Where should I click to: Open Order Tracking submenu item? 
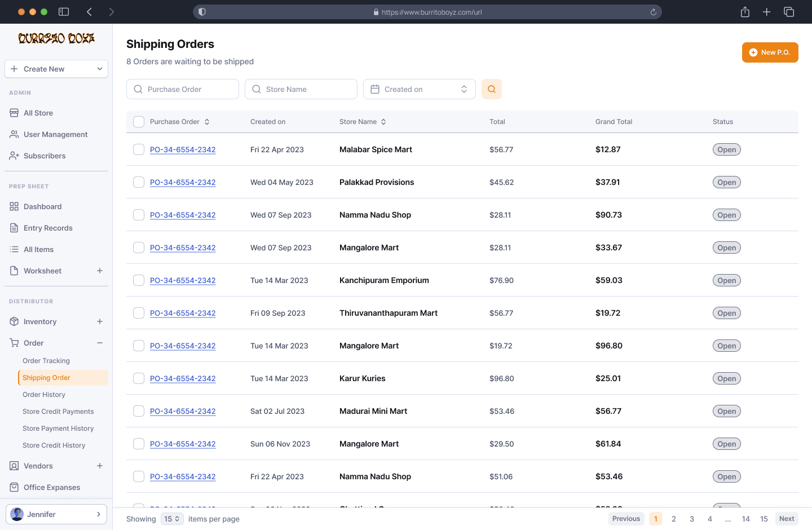46,361
